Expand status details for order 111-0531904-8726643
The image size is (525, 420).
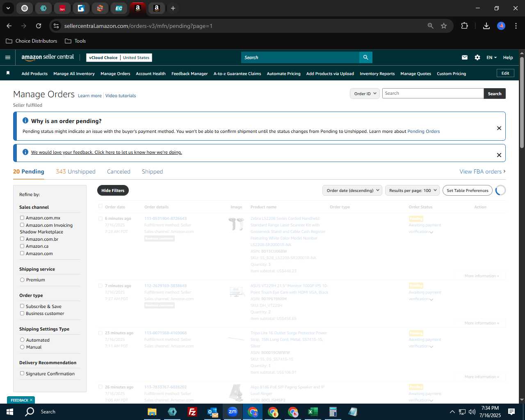431,232
